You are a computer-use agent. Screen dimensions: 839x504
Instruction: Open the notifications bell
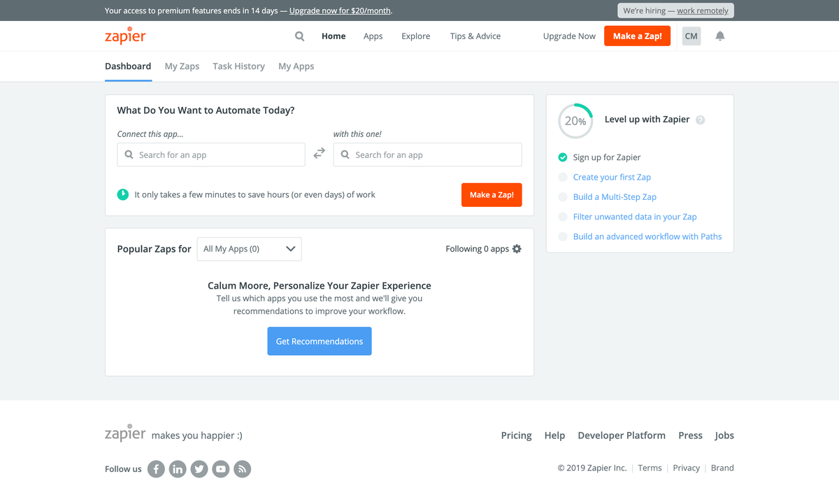pos(720,36)
